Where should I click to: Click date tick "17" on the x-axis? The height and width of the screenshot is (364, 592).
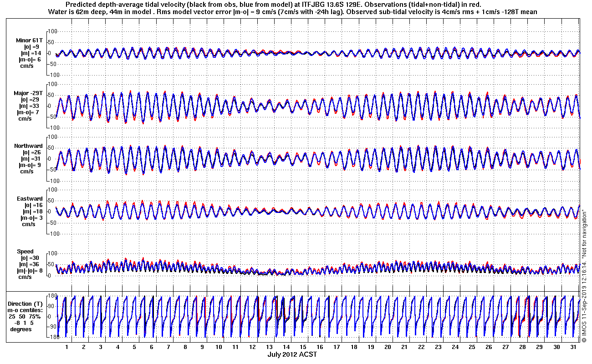click(x=337, y=347)
